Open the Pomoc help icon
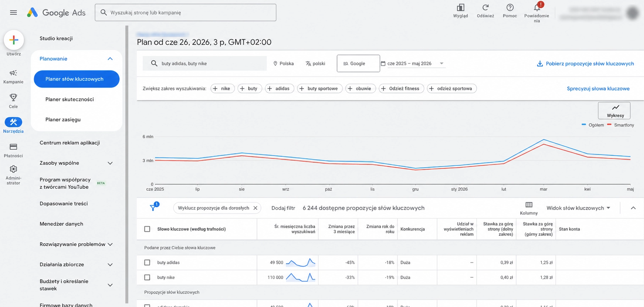644x307 pixels. [x=510, y=11]
